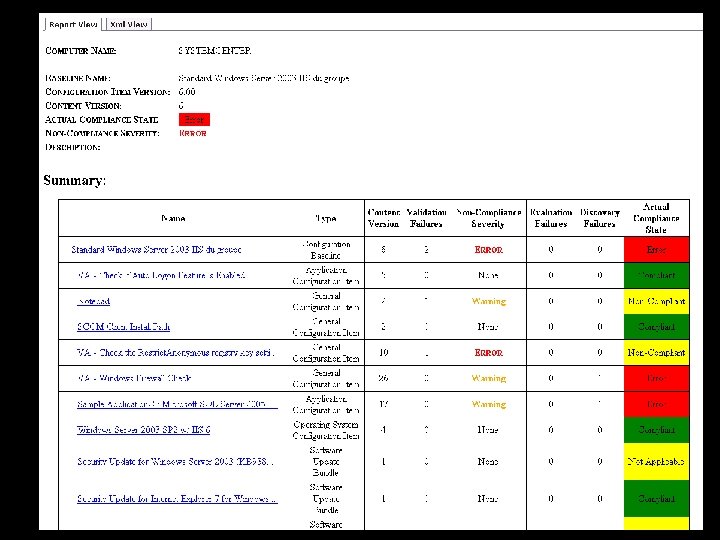This screenshot has height=540, width=720.
Task: Click the ERROR severity in baseline row
Action: click(x=489, y=249)
